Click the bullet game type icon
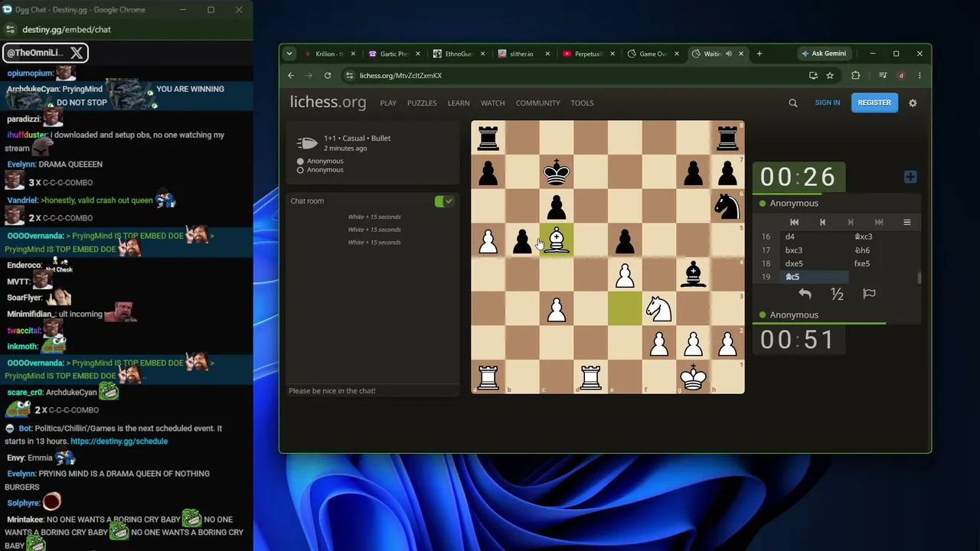 tap(306, 143)
